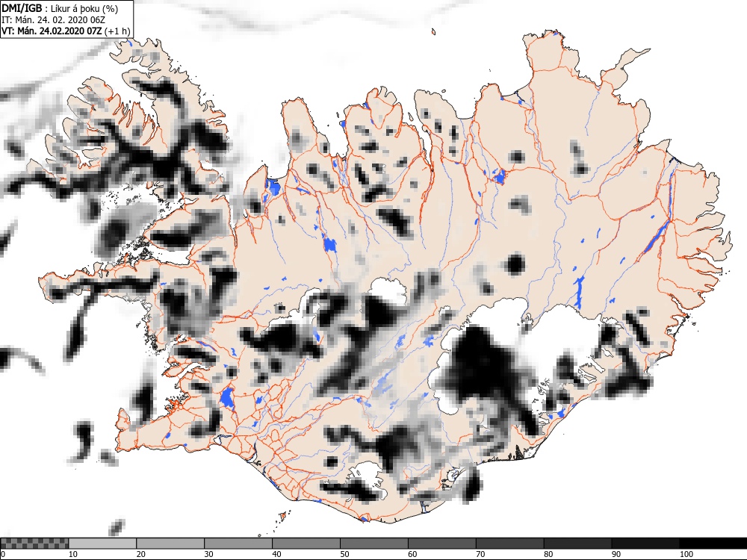Click the small island north of the mainland
747x560 pixels.
[x=433, y=32]
